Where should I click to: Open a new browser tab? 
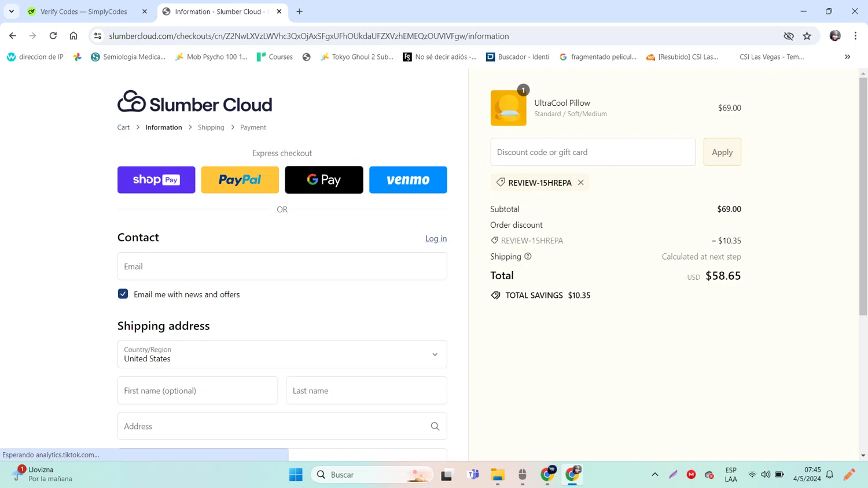click(299, 12)
